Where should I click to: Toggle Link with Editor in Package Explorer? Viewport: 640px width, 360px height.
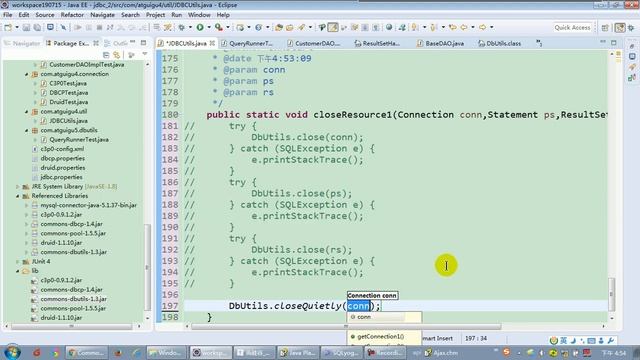point(117,55)
